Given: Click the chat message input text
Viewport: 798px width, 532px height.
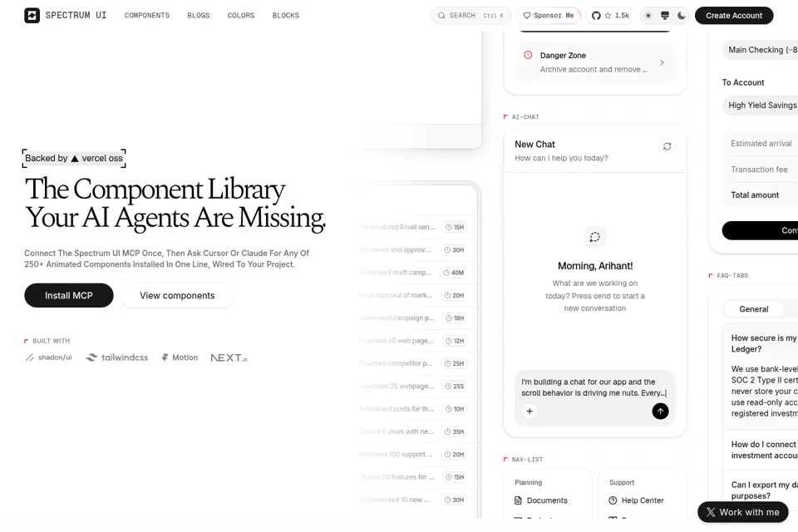Looking at the screenshot, I should coord(594,387).
